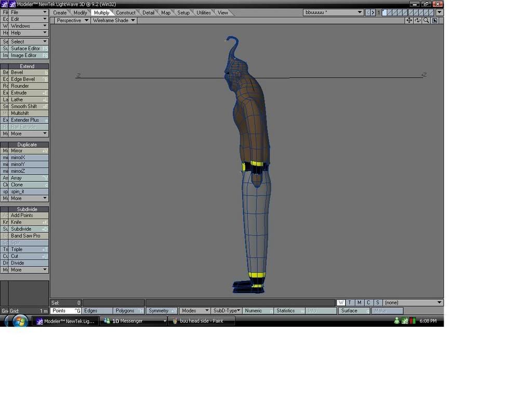Open the Perspective view type dropdown
Viewport: 532px width, 400px height.
tap(72, 20)
